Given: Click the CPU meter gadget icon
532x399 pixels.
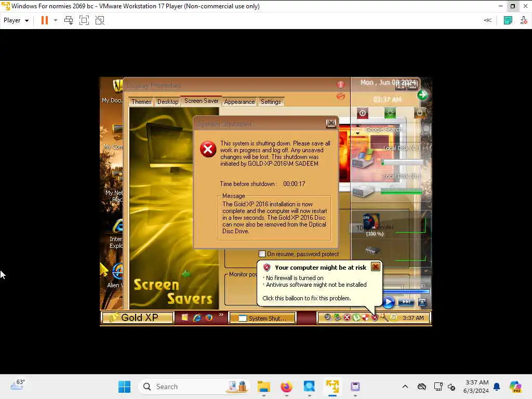Looking at the screenshot, I should click(371, 221).
